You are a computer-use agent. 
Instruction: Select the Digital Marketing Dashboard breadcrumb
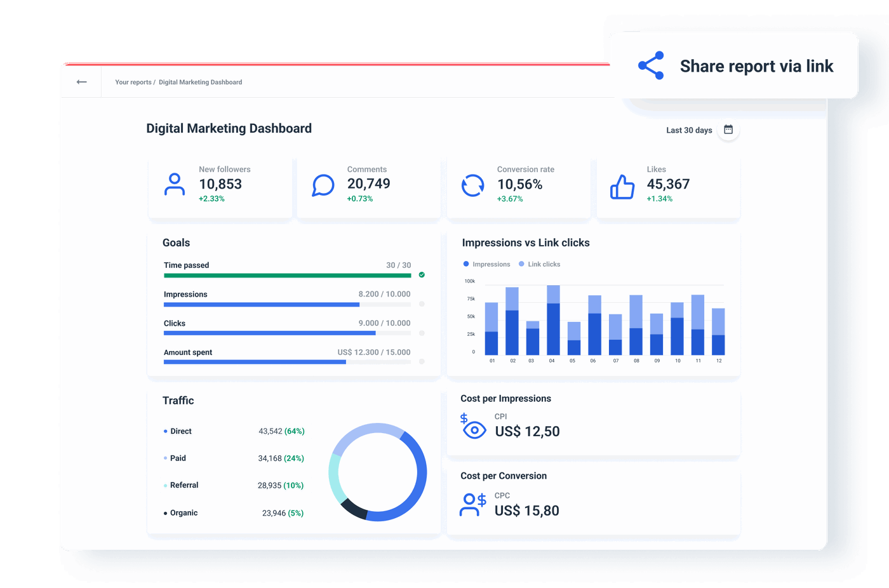click(x=200, y=82)
